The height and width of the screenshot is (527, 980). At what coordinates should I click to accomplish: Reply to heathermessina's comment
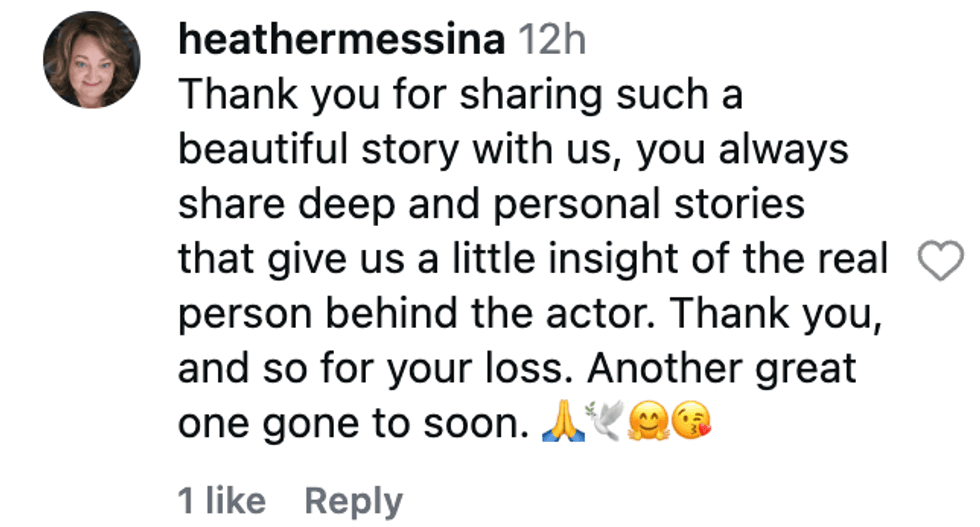click(x=353, y=500)
